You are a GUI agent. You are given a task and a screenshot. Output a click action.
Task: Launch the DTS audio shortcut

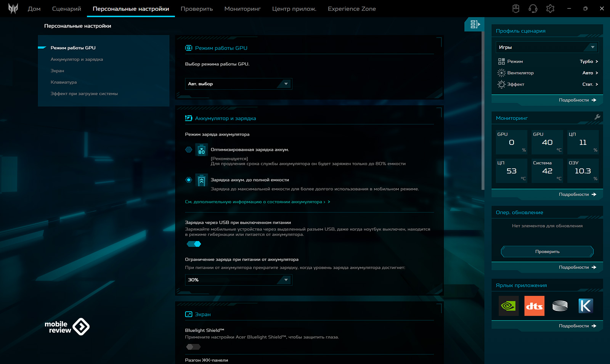[534, 306]
